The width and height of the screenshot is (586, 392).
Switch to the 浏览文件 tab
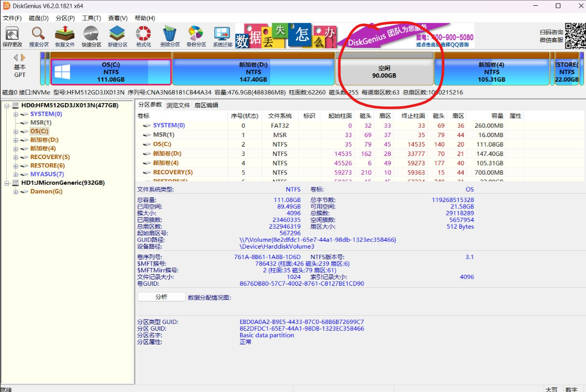tap(178, 105)
